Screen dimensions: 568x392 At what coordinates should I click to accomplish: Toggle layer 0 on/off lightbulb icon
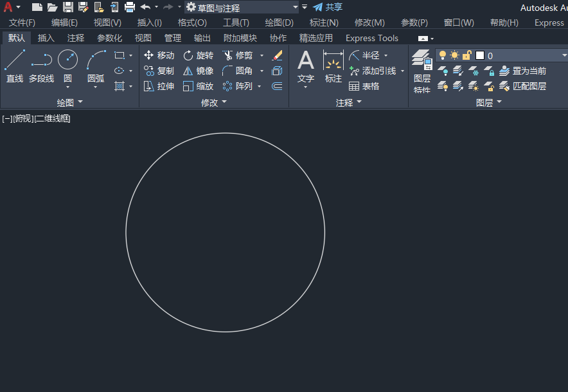coord(443,55)
